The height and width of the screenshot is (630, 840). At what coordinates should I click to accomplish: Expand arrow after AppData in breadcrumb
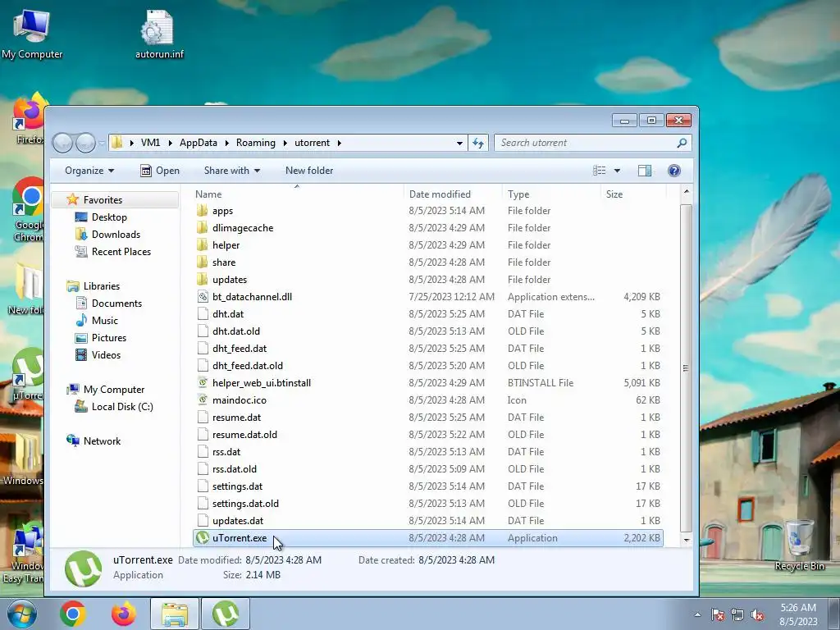pos(226,143)
